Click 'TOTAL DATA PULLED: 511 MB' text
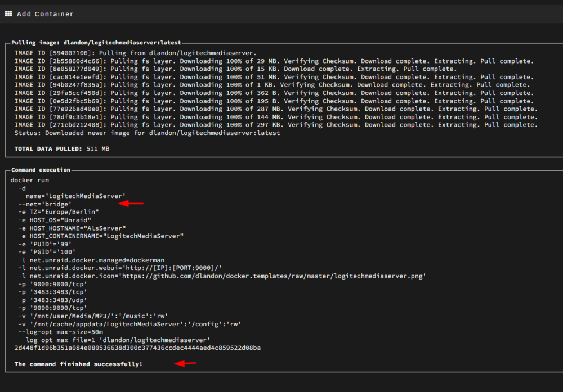 [x=62, y=149]
